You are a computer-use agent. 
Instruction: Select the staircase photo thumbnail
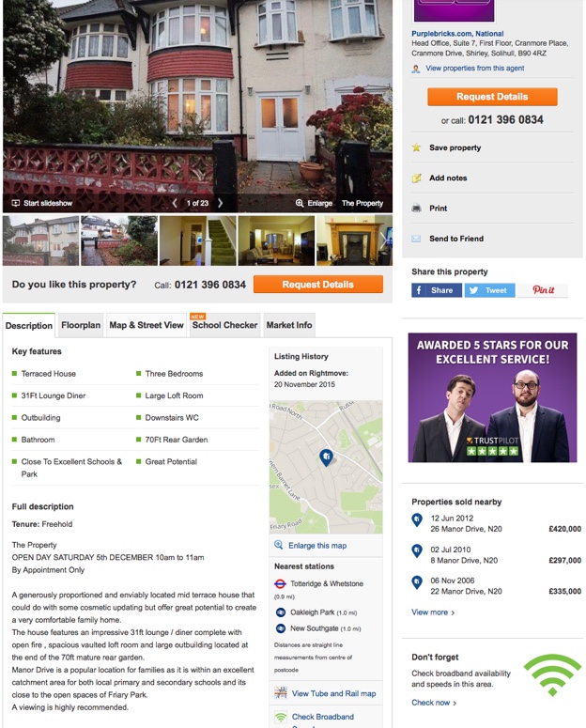pos(197,240)
